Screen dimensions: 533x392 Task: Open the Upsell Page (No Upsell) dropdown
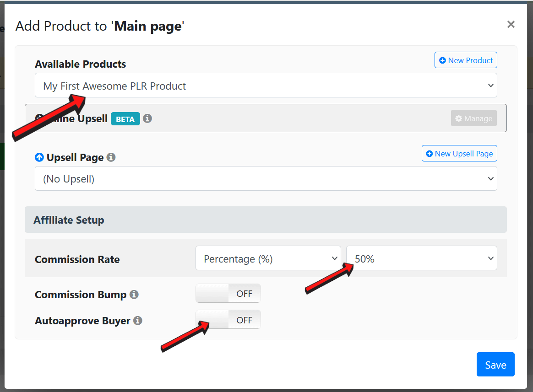[266, 179]
